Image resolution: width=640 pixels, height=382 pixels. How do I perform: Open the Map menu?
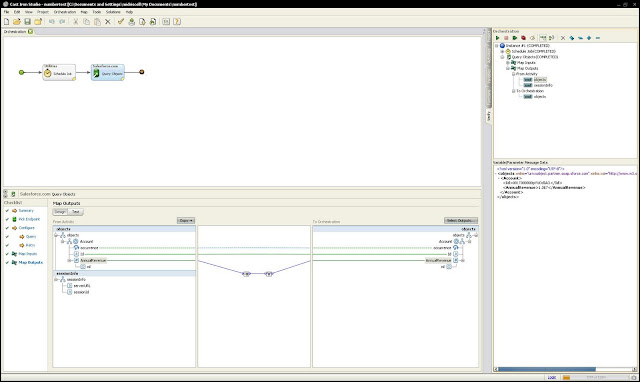(84, 12)
